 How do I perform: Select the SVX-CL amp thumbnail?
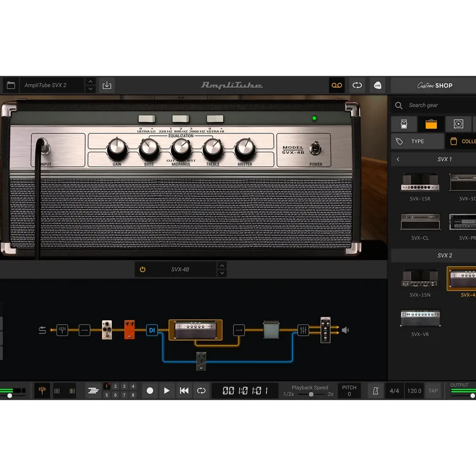coord(420,222)
